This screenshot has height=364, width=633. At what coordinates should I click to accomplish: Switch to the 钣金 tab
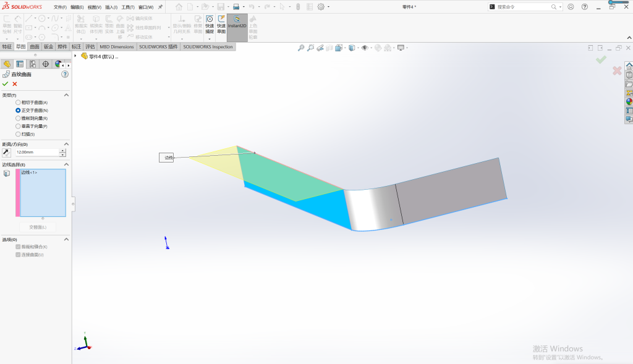48,47
